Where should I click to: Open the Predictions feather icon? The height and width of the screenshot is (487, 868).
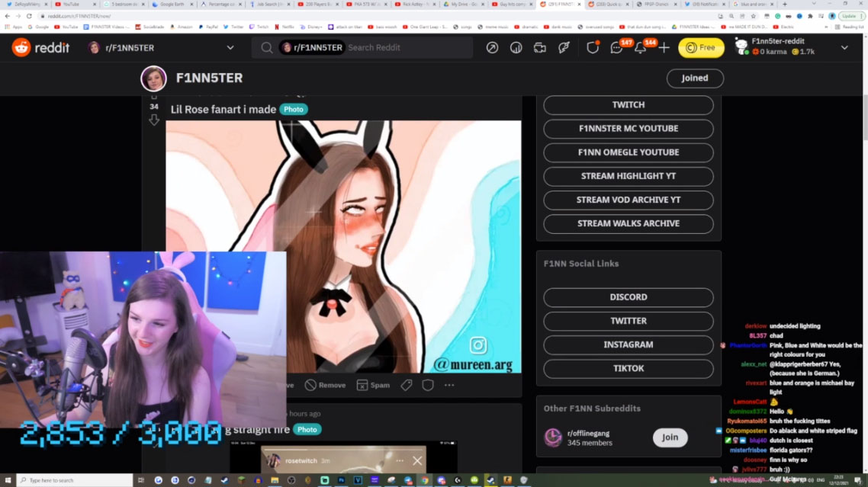coord(564,47)
